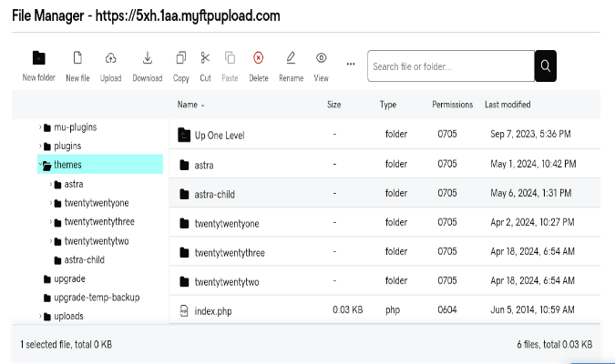Expand the twentytwentythree tree node
The width and height of the screenshot is (615, 364).
coord(51,222)
